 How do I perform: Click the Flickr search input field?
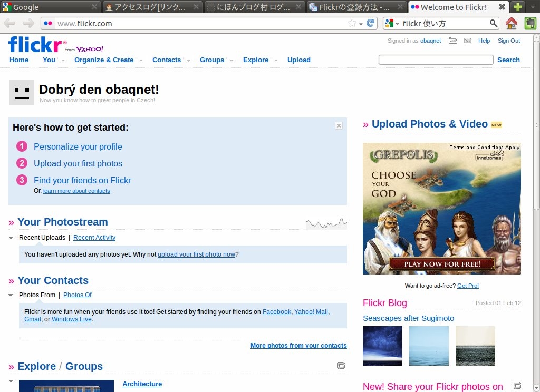click(436, 60)
